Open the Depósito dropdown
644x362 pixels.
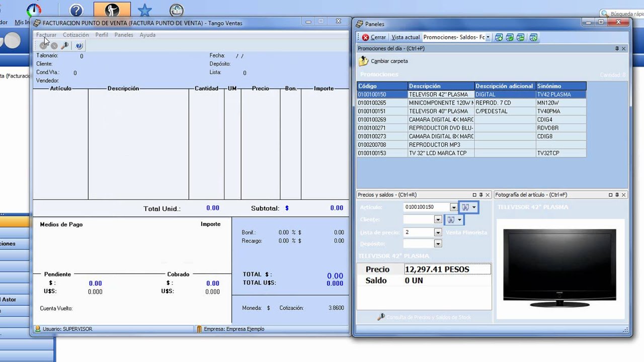pyautogui.click(x=438, y=244)
